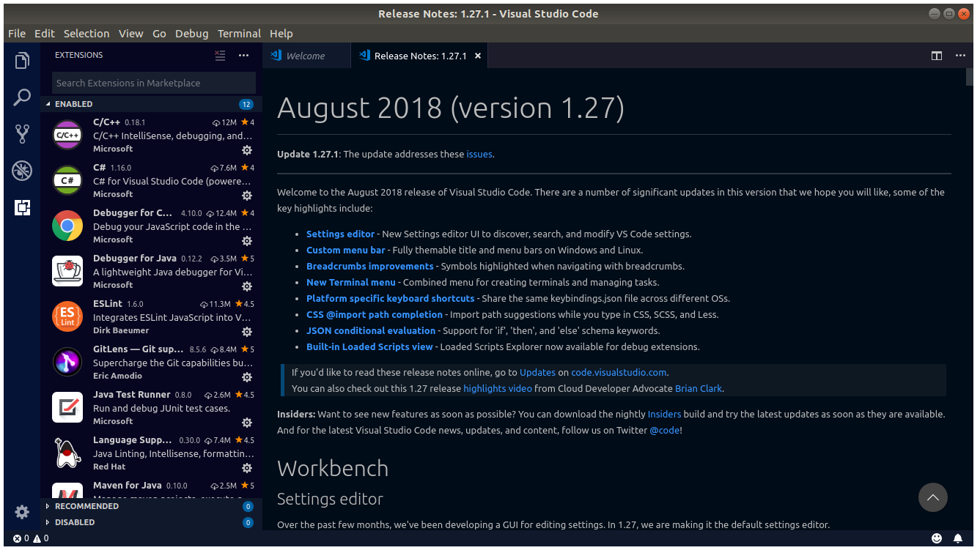Open the View menu

(131, 34)
